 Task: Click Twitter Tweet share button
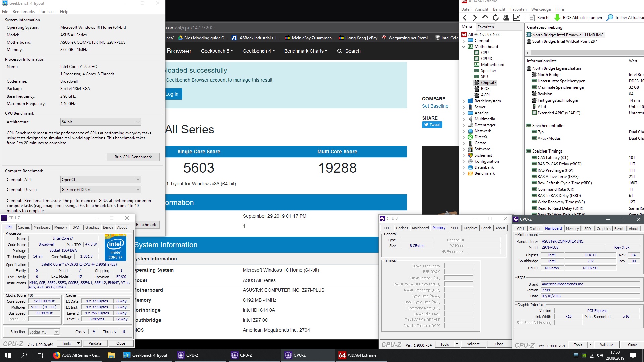(x=432, y=125)
